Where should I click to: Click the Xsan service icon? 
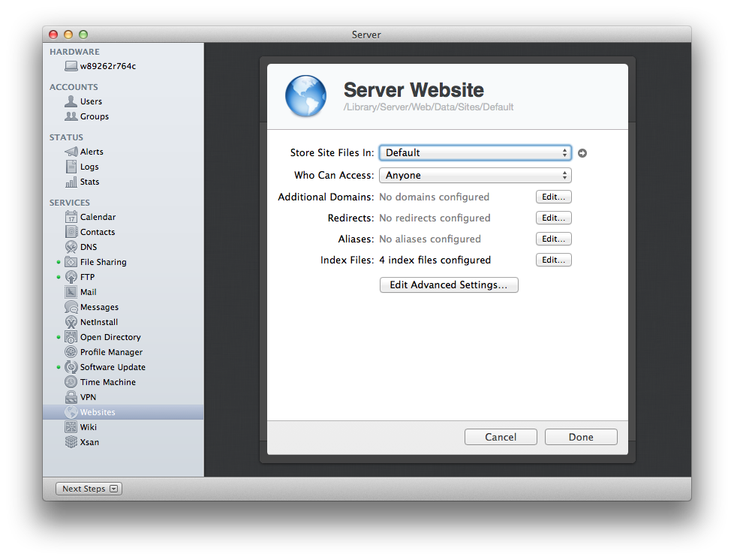(71, 442)
